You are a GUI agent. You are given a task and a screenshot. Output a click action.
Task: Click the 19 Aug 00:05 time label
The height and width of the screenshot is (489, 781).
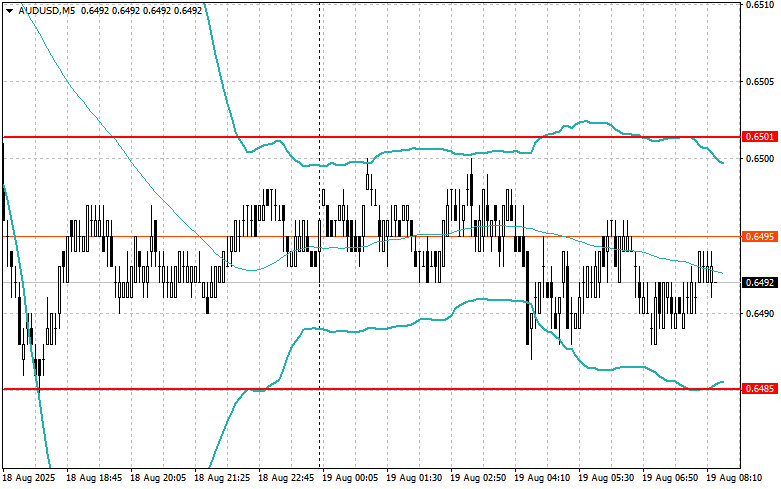tap(350, 478)
